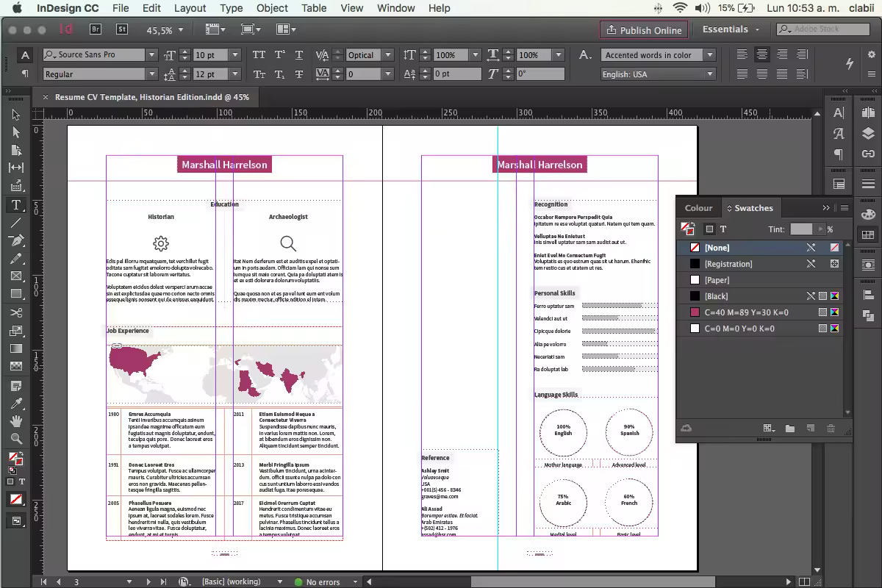Open the Type menu
The image size is (882, 588).
pyautogui.click(x=231, y=8)
